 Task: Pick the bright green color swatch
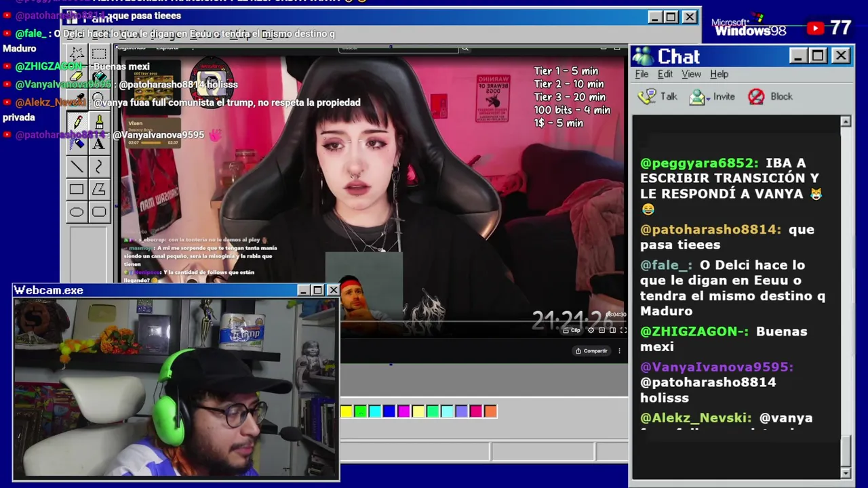361,411
